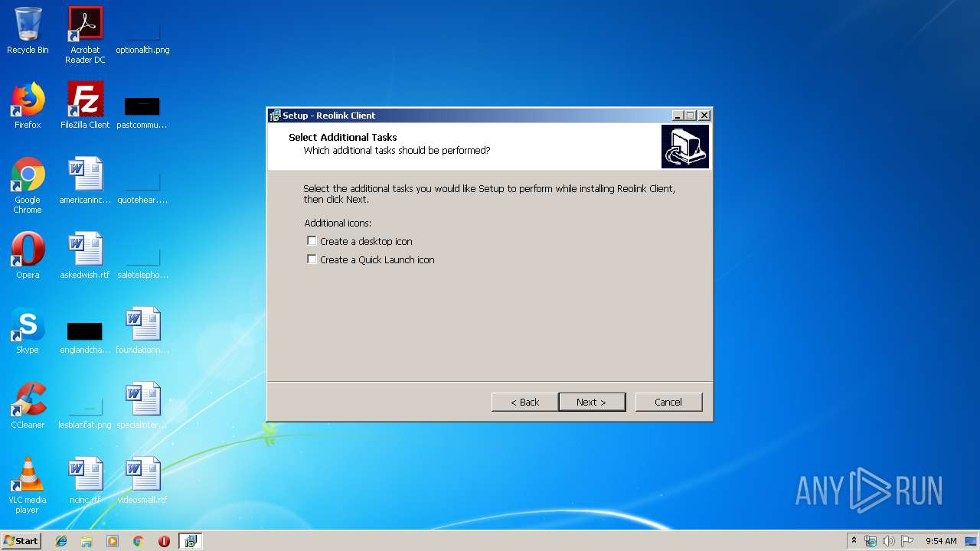
Task: Open Action Center flag icon
Action: (x=907, y=541)
